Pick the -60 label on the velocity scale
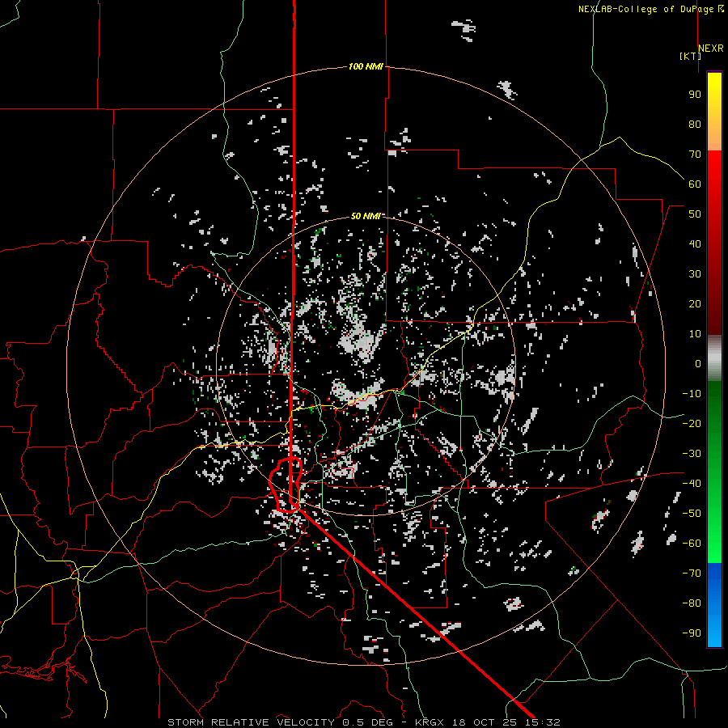 [692, 544]
